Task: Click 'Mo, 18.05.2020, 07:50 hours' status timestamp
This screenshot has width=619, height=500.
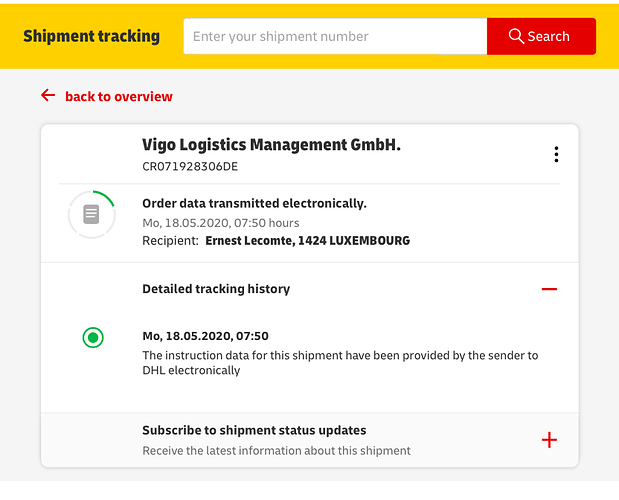Action: (x=221, y=223)
